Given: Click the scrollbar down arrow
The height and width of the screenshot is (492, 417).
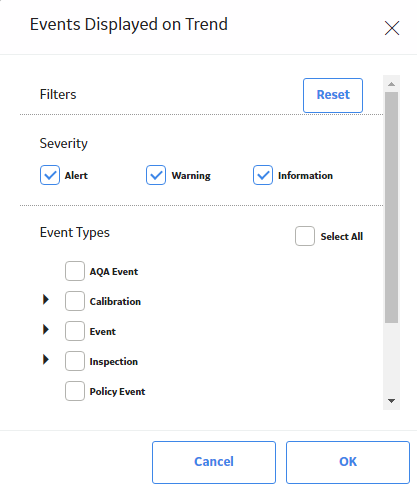Looking at the screenshot, I should [391, 401].
